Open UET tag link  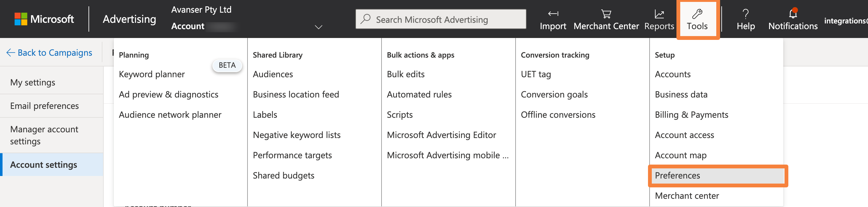[536, 74]
